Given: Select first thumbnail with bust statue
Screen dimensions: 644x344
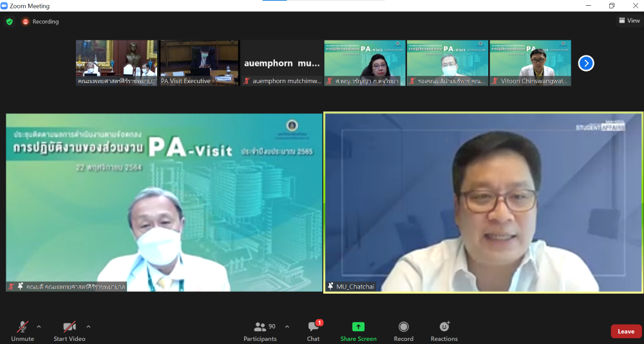Looking at the screenshot, I should (x=117, y=63).
